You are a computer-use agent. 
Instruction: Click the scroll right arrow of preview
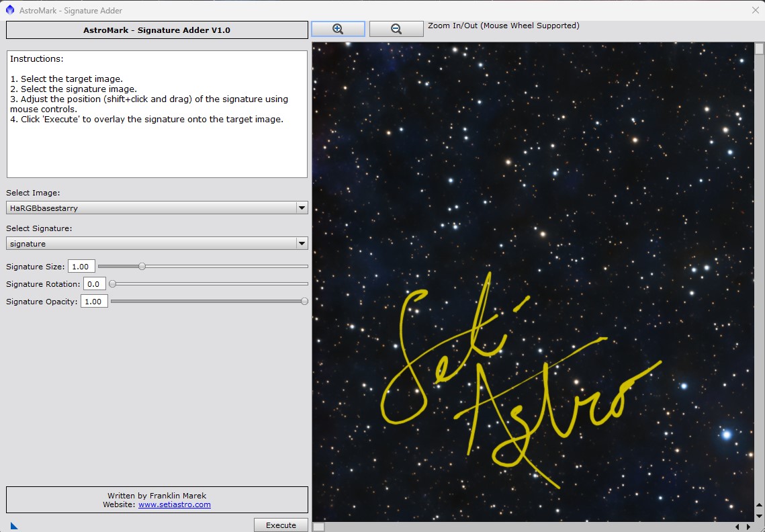tap(748, 527)
